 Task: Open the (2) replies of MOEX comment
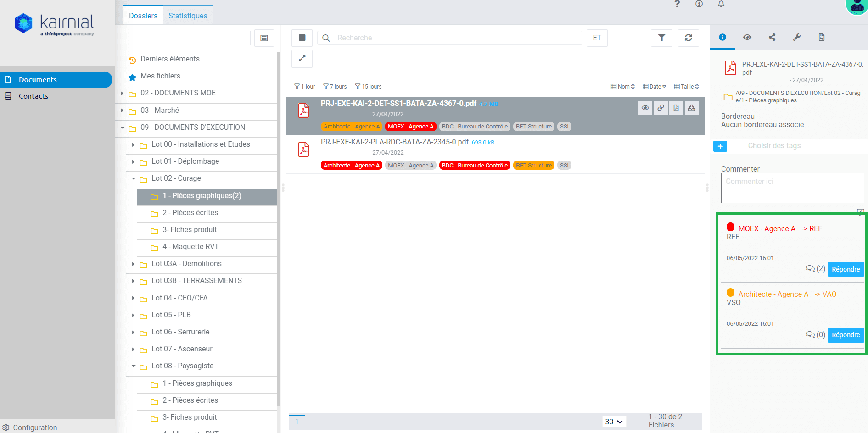pos(816,269)
